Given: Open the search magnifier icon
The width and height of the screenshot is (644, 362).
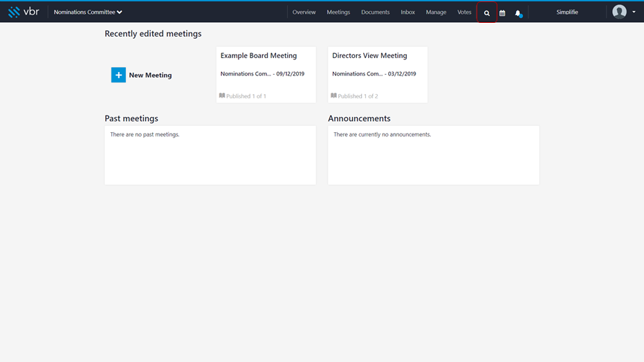Looking at the screenshot, I should coord(487,12).
